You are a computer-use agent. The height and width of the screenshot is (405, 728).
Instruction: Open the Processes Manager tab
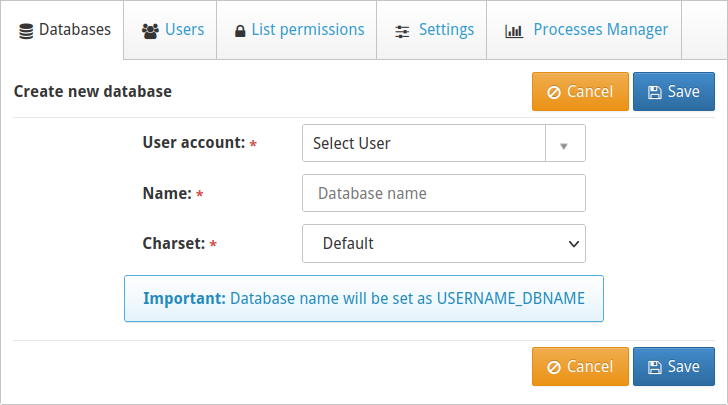[x=585, y=30]
